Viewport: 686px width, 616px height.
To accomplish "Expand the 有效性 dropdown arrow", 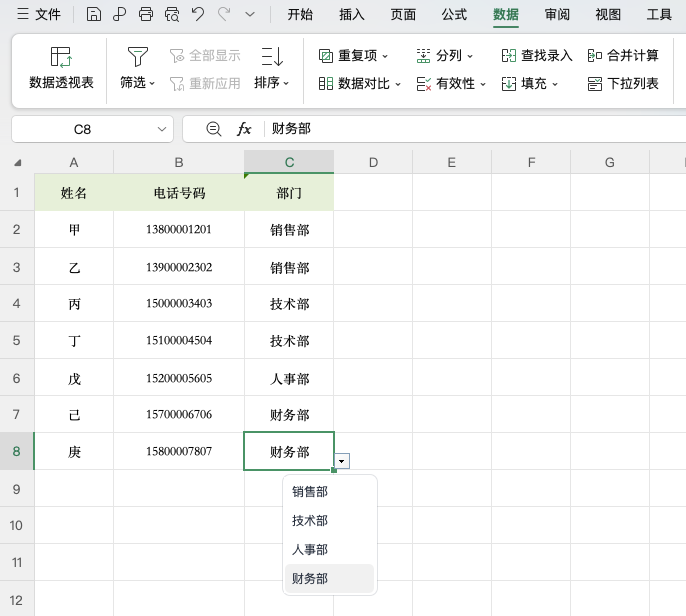I will (483, 84).
